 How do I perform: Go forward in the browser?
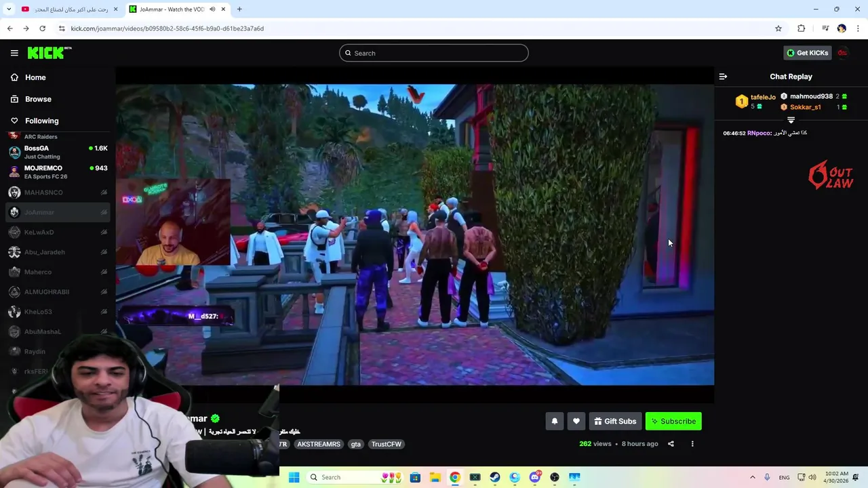tap(26, 28)
